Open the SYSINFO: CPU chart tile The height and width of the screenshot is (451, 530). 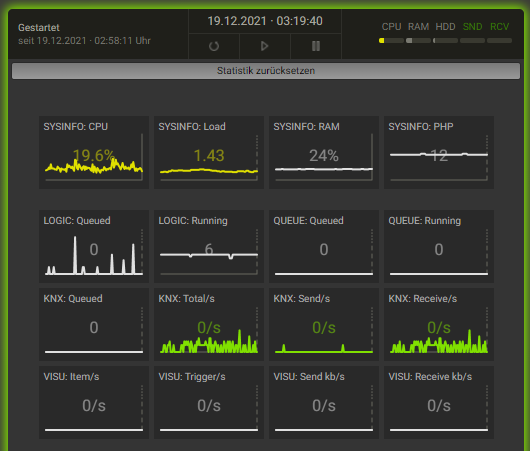[94, 152]
